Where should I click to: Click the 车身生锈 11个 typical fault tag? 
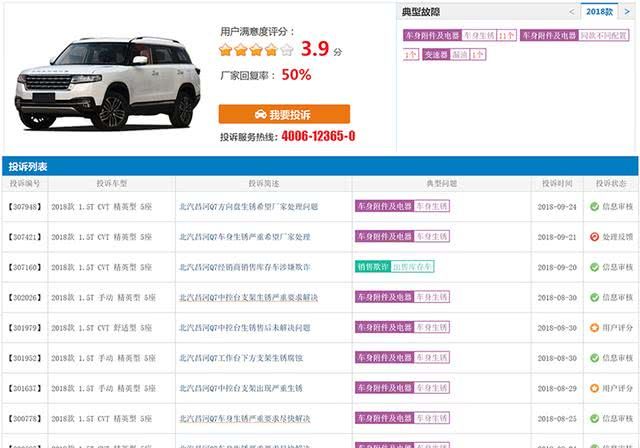(x=460, y=35)
